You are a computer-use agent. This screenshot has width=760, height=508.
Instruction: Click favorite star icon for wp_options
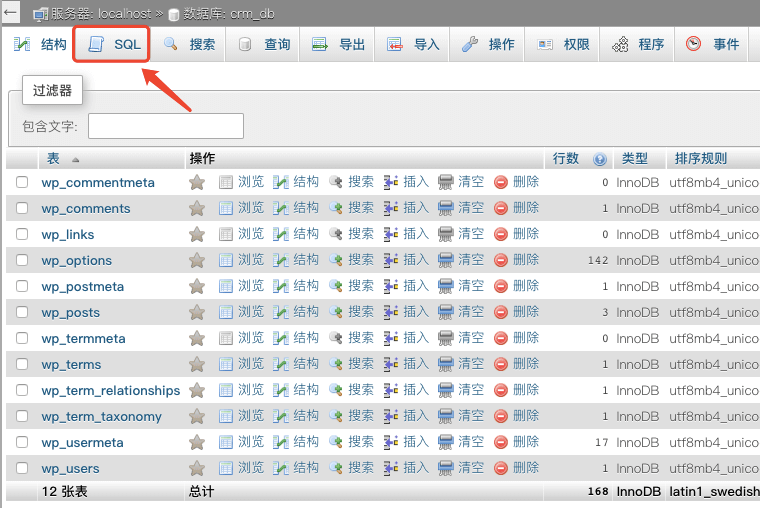click(197, 260)
